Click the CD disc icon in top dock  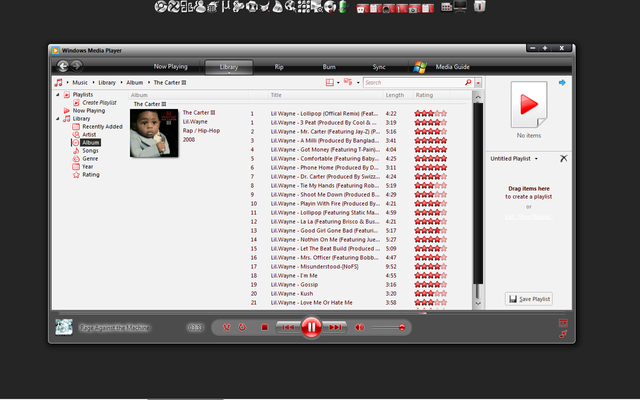coord(330,7)
